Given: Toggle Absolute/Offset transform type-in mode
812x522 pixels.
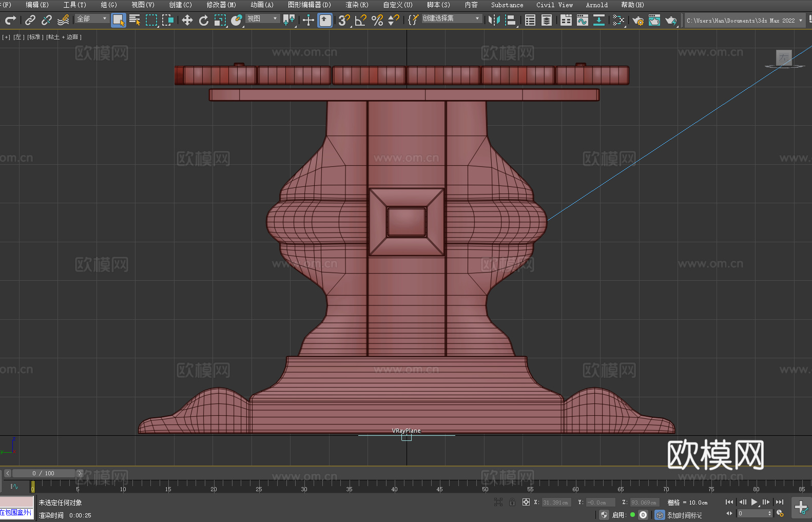Looking at the screenshot, I should point(526,502).
